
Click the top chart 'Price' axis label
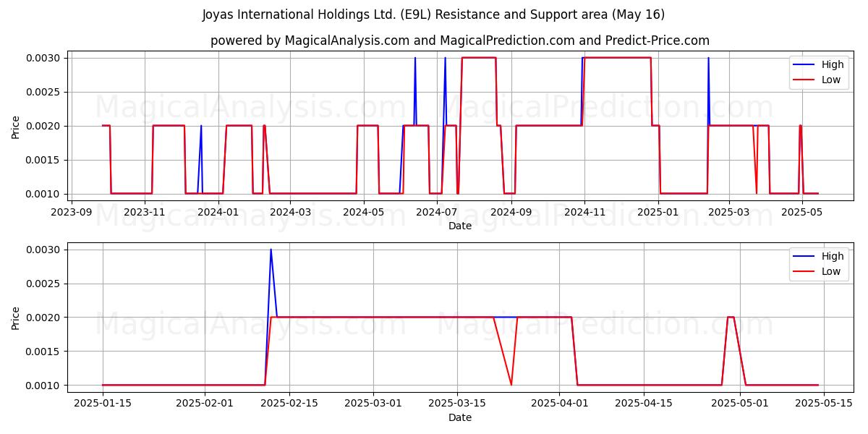pos(16,126)
